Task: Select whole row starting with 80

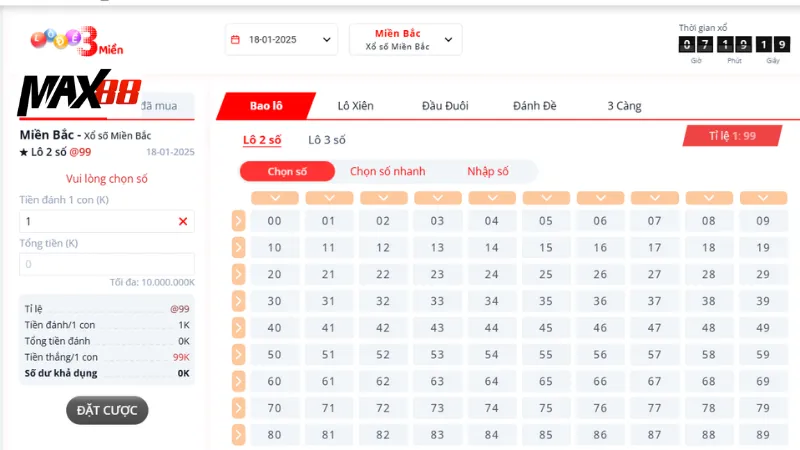Action: (238, 435)
